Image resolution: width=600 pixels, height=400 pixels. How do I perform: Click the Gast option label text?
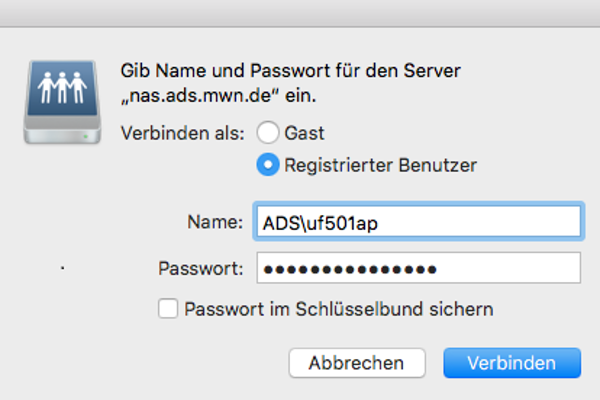304,132
